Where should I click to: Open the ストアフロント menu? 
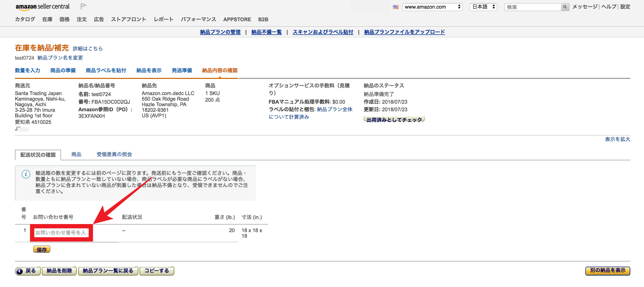pos(129,19)
